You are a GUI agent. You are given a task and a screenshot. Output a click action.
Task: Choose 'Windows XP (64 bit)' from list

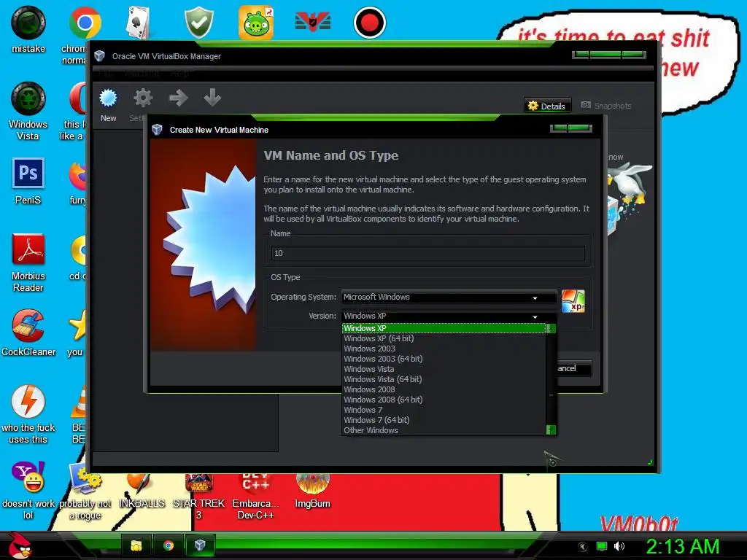[x=444, y=338]
